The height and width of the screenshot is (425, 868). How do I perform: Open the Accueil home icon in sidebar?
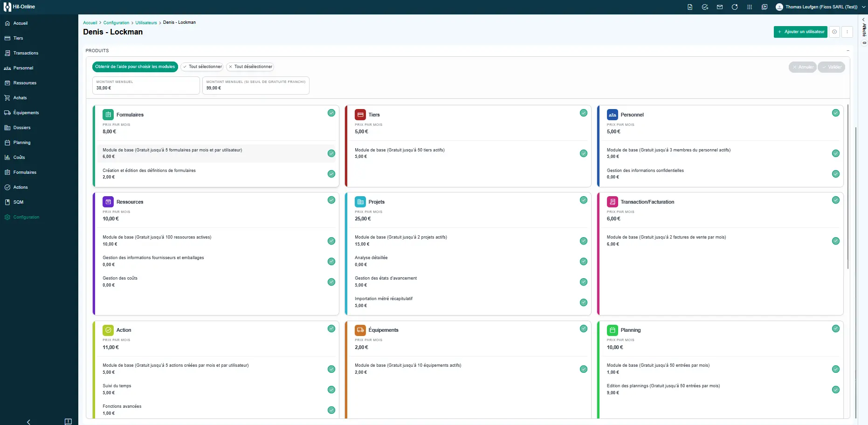coord(7,23)
